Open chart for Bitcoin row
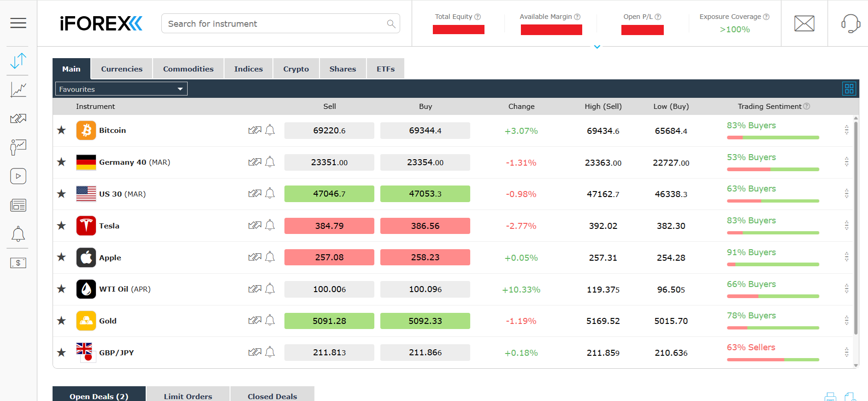 [255, 130]
